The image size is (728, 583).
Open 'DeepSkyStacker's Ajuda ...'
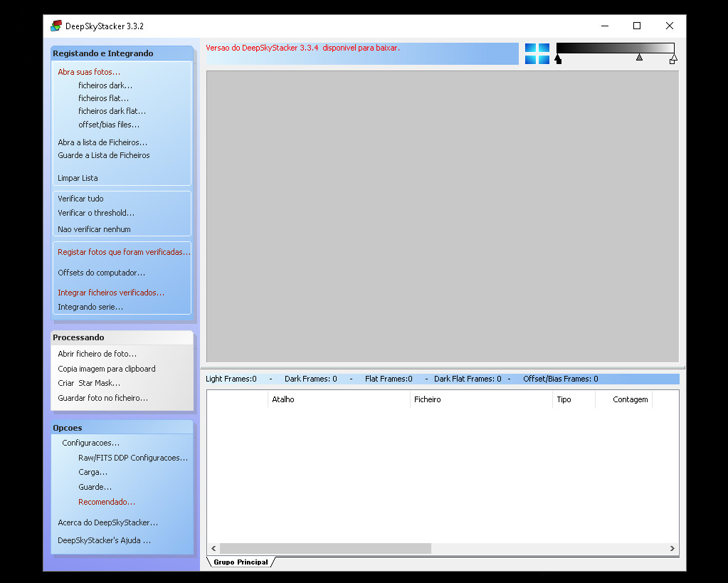[x=104, y=541]
